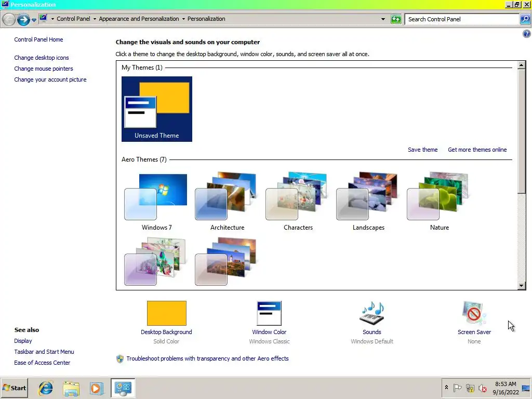Viewport: 532px width, 399px height.
Task: Open Taskbar and Start Menu link
Action: point(44,352)
